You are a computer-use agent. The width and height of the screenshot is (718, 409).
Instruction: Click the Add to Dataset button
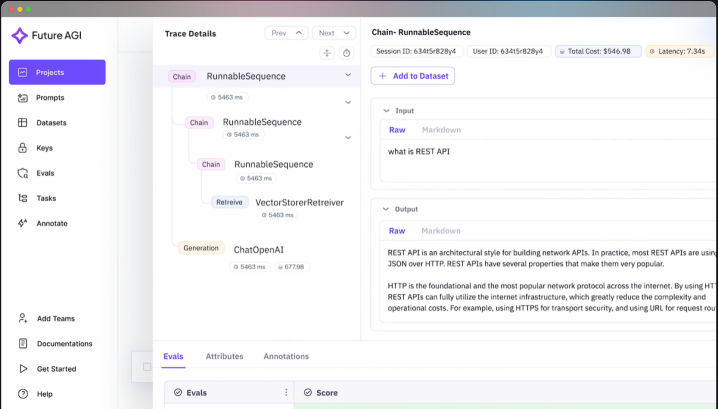(413, 76)
